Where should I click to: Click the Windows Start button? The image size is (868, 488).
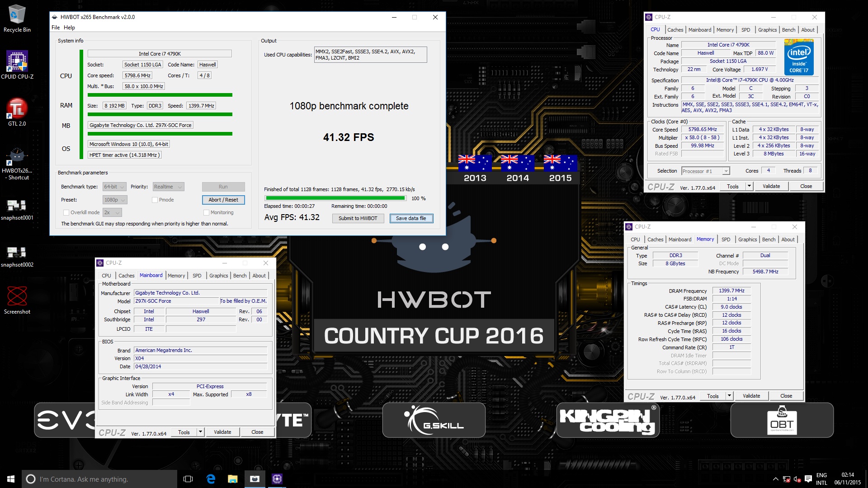[11, 479]
